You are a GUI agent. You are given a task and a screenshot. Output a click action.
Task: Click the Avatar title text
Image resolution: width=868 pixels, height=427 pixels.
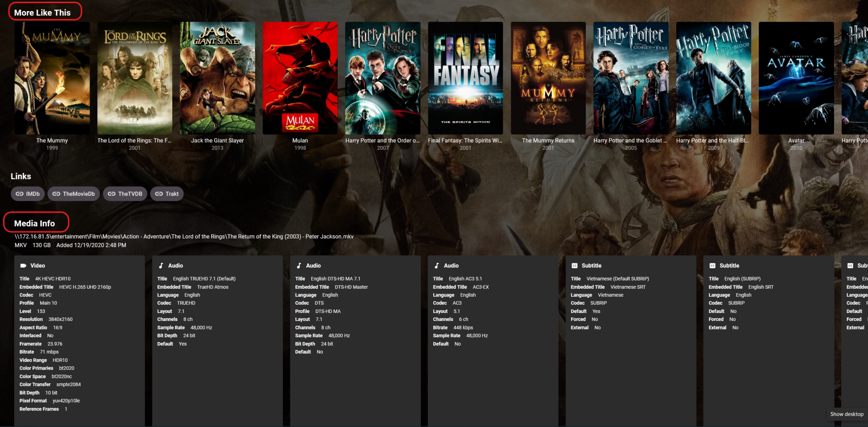click(x=796, y=141)
